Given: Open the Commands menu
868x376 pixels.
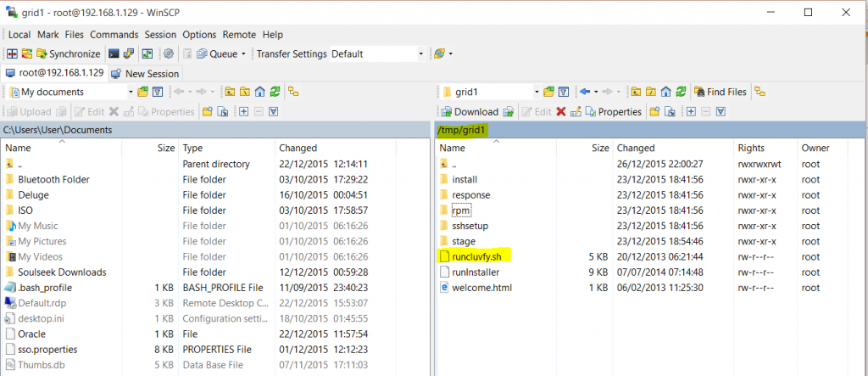Looking at the screenshot, I should [114, 35].
